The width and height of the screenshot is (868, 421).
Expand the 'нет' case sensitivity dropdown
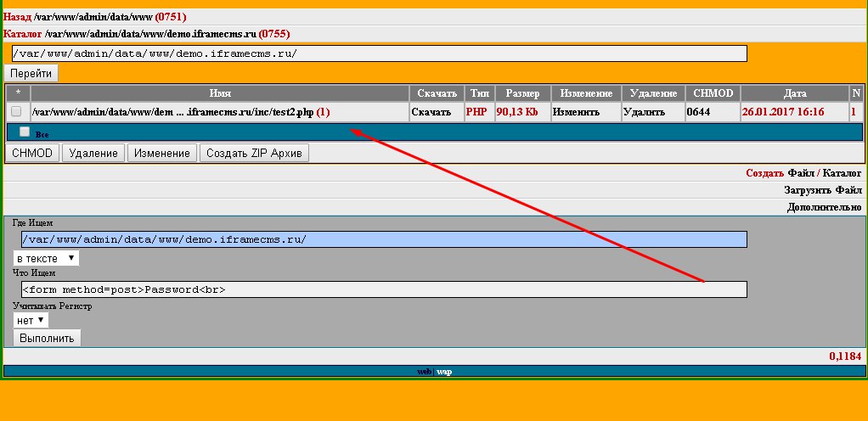[x=31, y=321]
